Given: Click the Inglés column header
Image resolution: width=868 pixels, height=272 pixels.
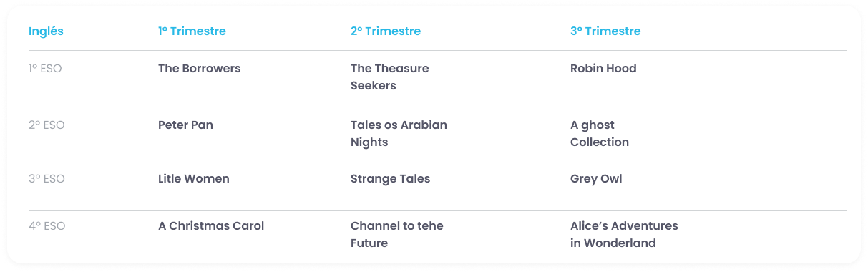Looking at the screenshot, I should (x=46, y=31).
